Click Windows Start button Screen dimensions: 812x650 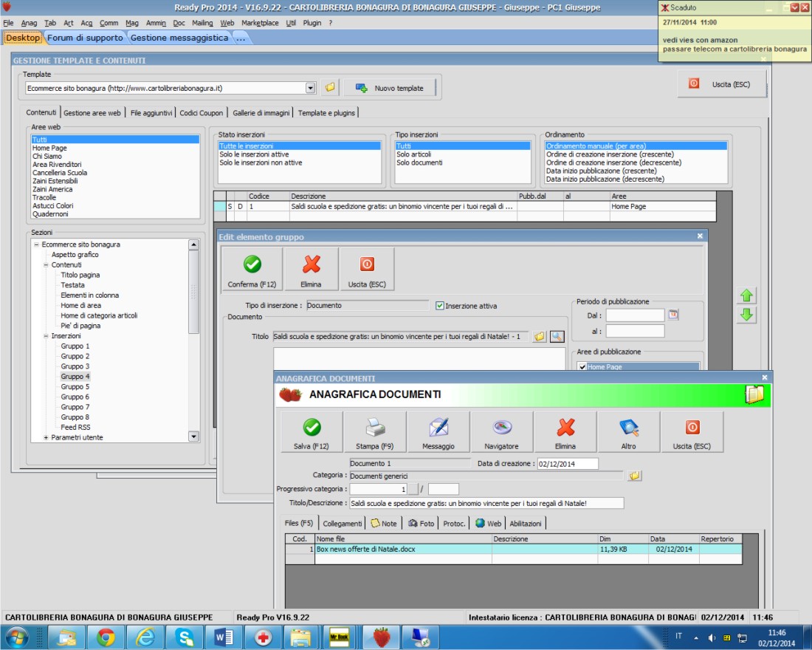click(x=18, y=637)
